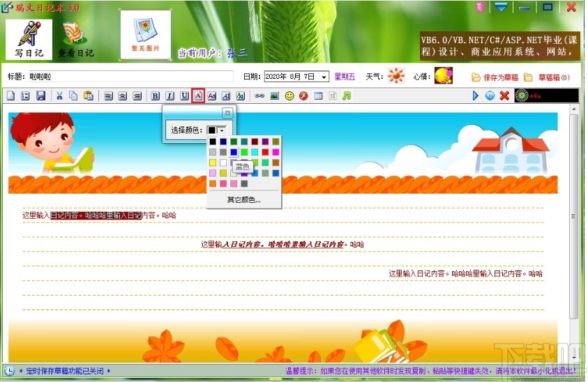Click the blue play arrow
This screenshot has width=588, height=382.
click(476, 96)
